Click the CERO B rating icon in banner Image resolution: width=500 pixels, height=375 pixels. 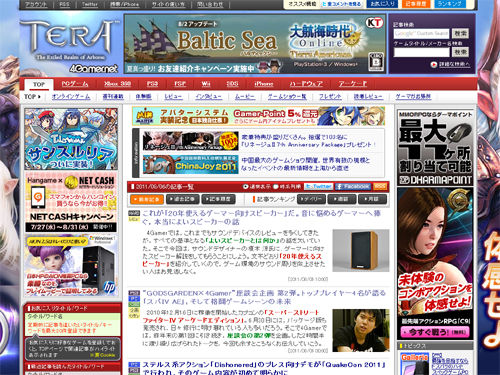pyautogui.click(x=376, y=62)
